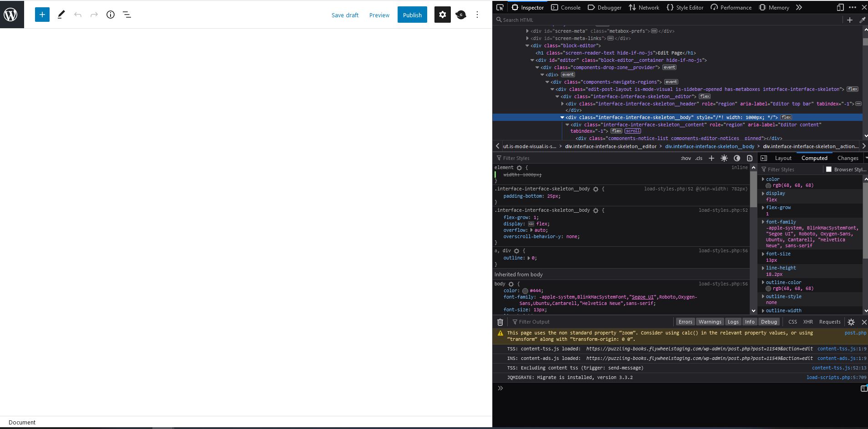Toggle the CSS console filter
Viewport: 868px width, 429px height.
pos(792,322)
